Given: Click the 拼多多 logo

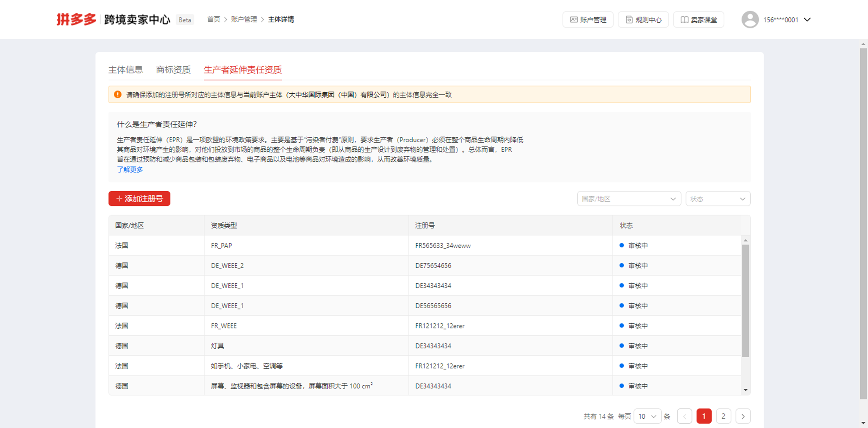Looking at the screenshot, I should point(76,19).
